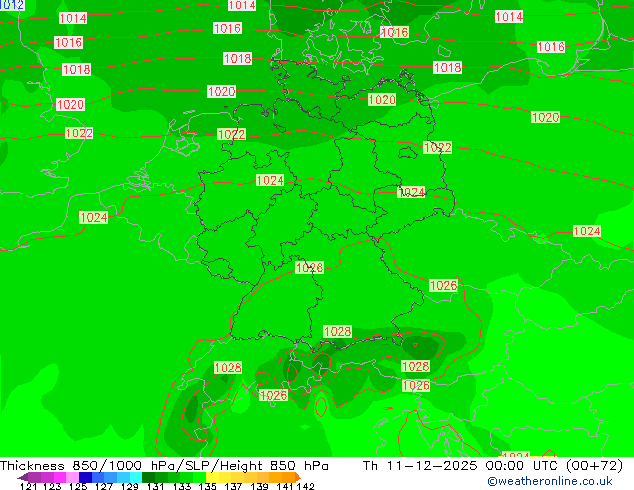The image size is (634, 490).
Task: Click legend value 133
Action: pyautogui.click(x=182, y=486)
